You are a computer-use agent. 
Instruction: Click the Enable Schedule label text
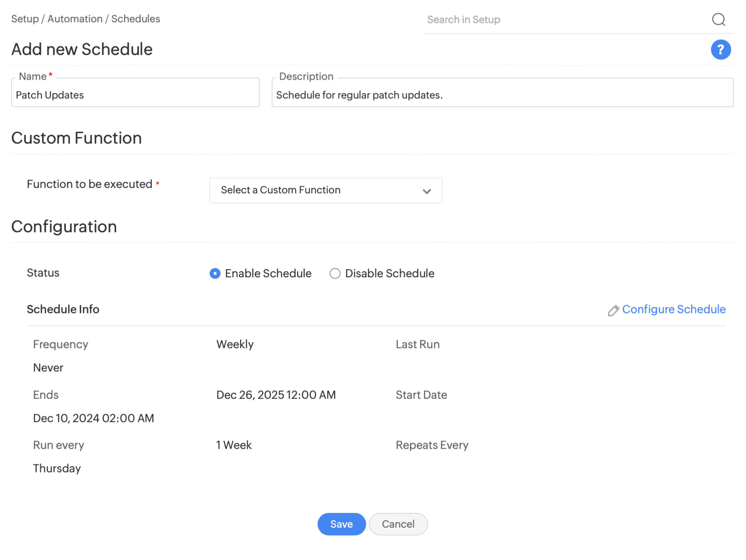pyautogui.click(x=268, y=273)
